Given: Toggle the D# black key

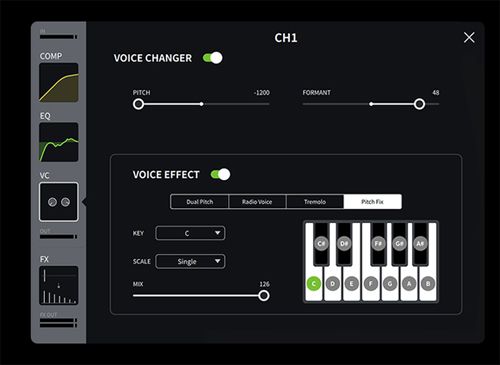Looking at the screenshot, I should pos(344,244).
